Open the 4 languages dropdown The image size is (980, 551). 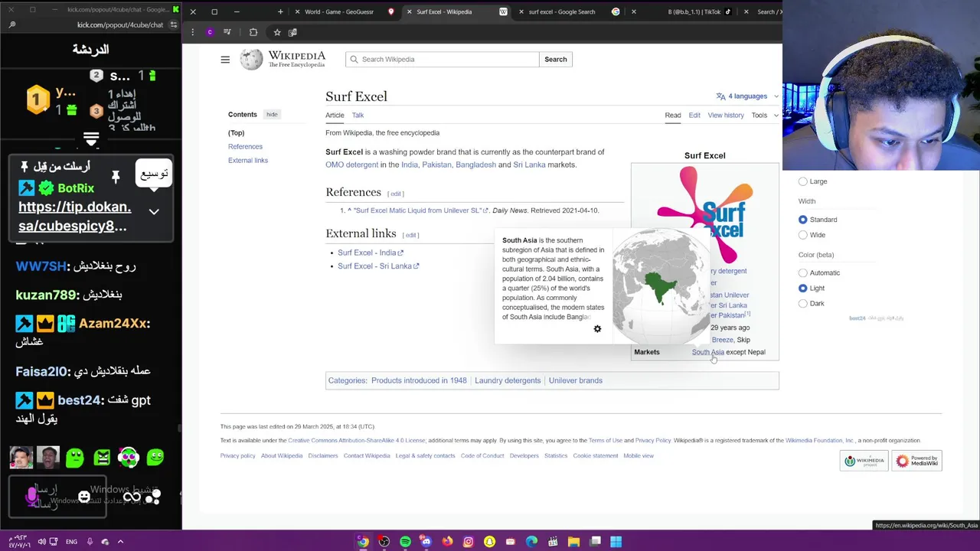tap(747, 96)
